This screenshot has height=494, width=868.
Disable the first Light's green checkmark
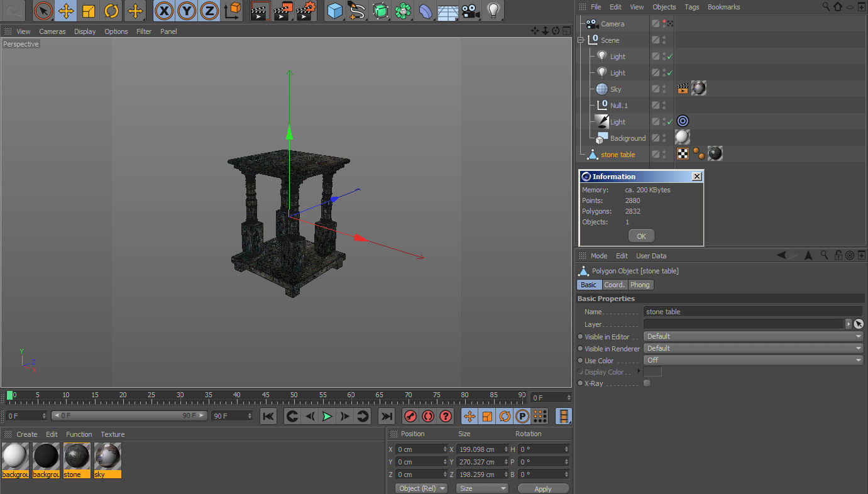[670, 57]
